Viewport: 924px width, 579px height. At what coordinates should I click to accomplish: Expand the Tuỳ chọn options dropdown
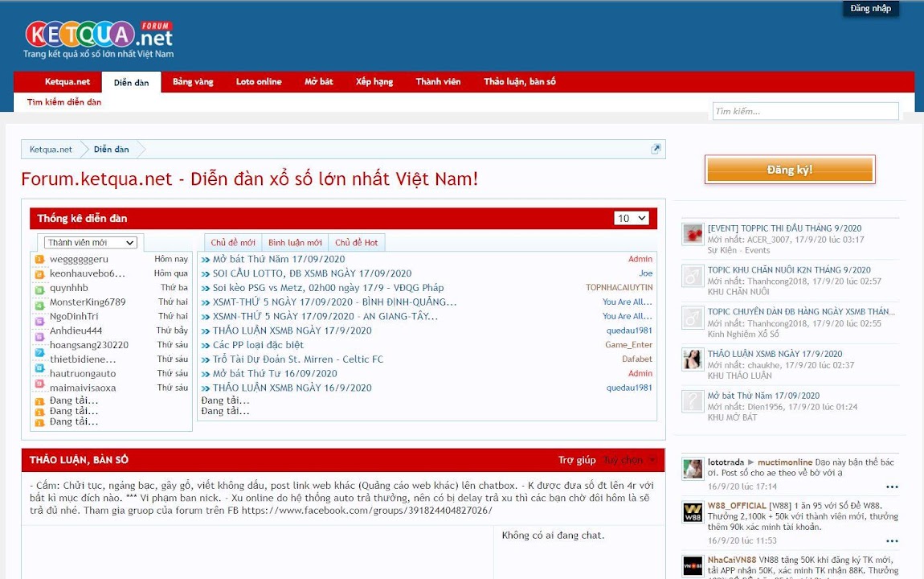[630, 460]
